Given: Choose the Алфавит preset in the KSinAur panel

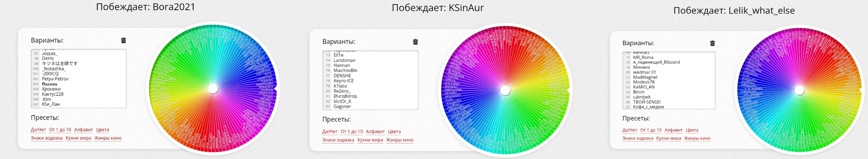Looking at the screenshot, I should tap(375, 132).
